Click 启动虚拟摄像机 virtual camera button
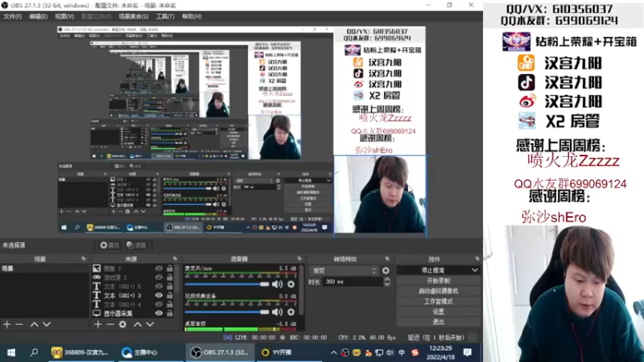The height and width of the screenshot is (362, 644). 439,291
